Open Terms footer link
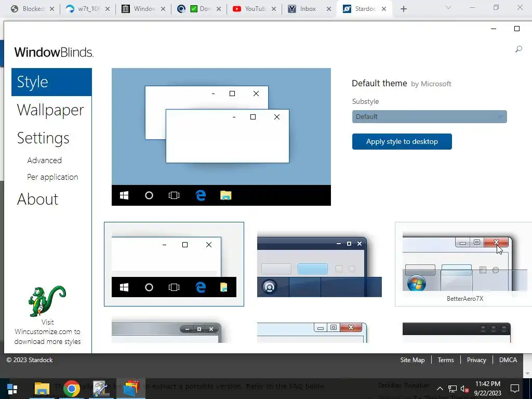Screen dimensions: 532x399 pyautogui.click(x=446, y=360)
